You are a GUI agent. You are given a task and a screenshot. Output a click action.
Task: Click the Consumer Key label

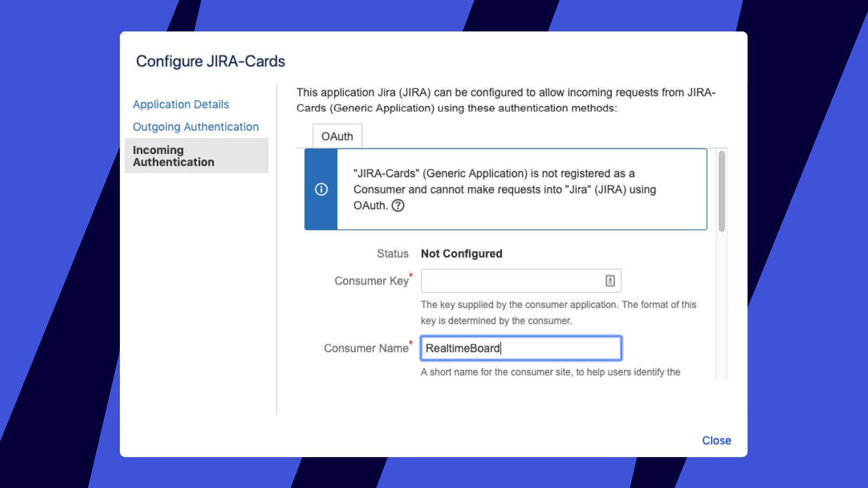pyautogui.click(x=371, y=281)
